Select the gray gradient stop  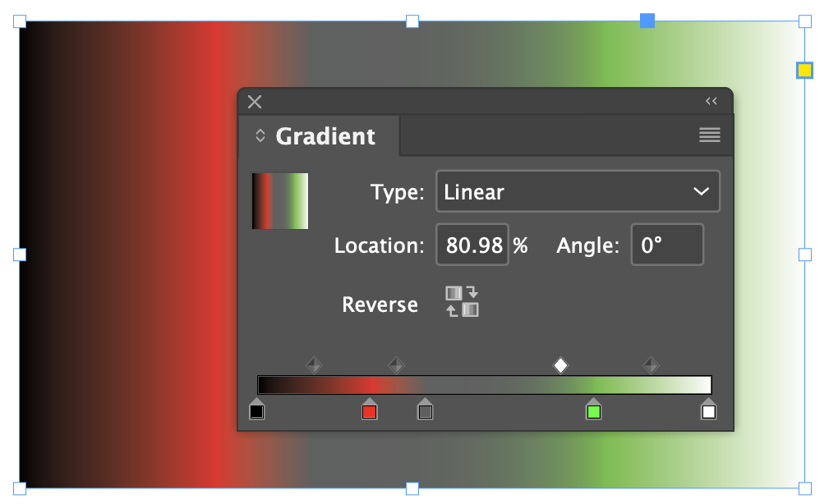pyautogui.click(x=426, y=411)
